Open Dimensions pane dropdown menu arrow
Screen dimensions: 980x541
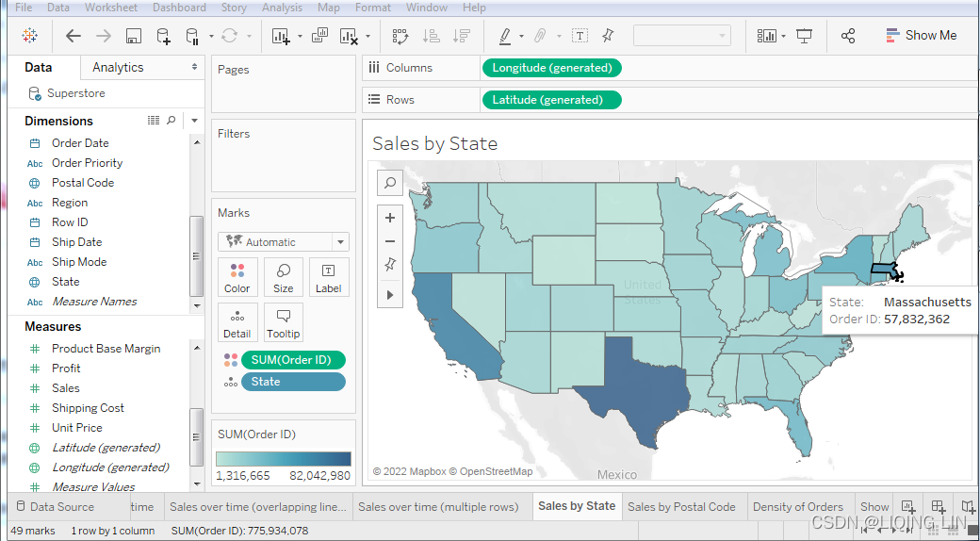tap(194, 121)
